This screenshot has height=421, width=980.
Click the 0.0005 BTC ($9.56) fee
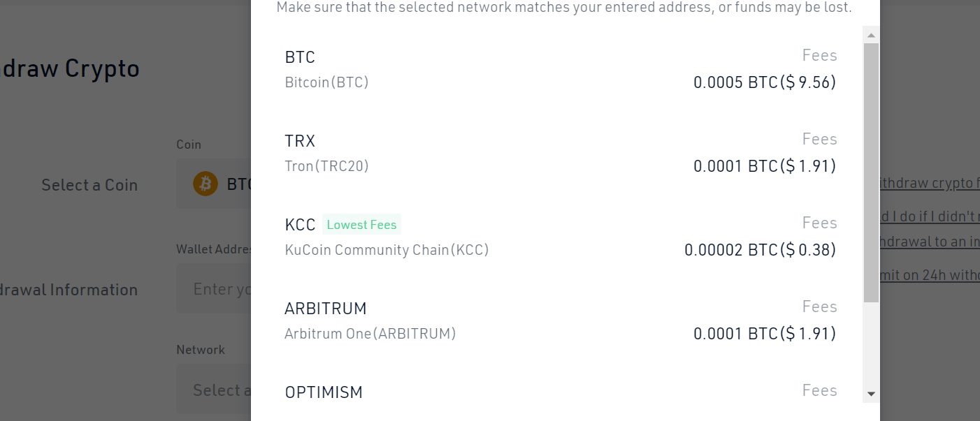(x=765, y=83)
